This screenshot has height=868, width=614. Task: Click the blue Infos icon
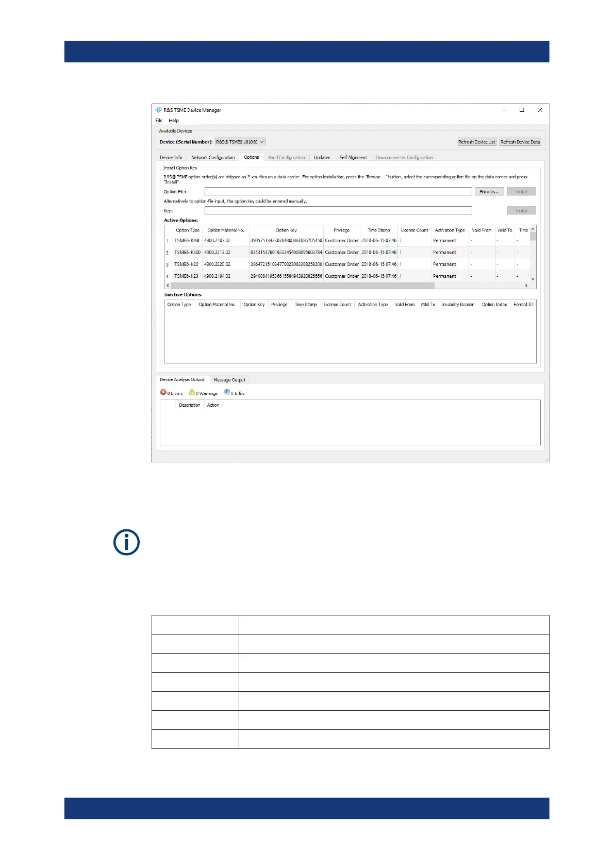(x=227, y=392)
